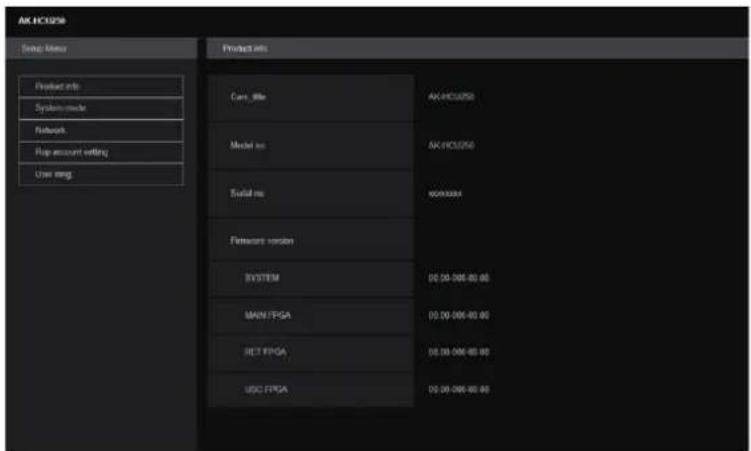Open the Product info menu item
The width and height of the screenshot is (751, 451).
[101, 87]
